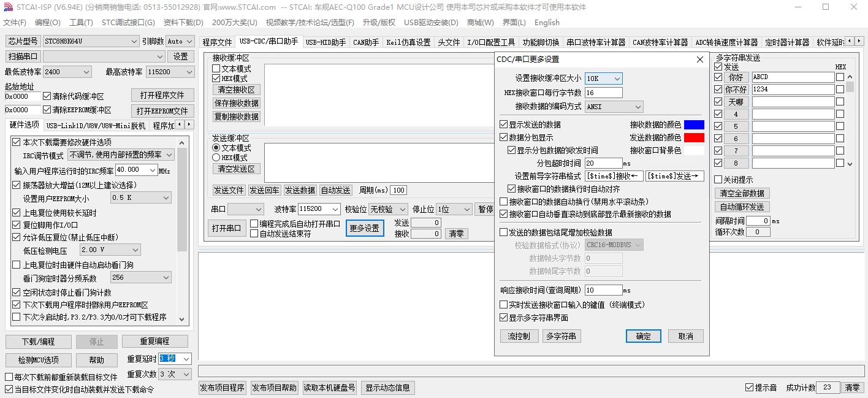Enable 文本模式 in receive buffer
This screenshot has width=868, height=398.
pos(216,69)
